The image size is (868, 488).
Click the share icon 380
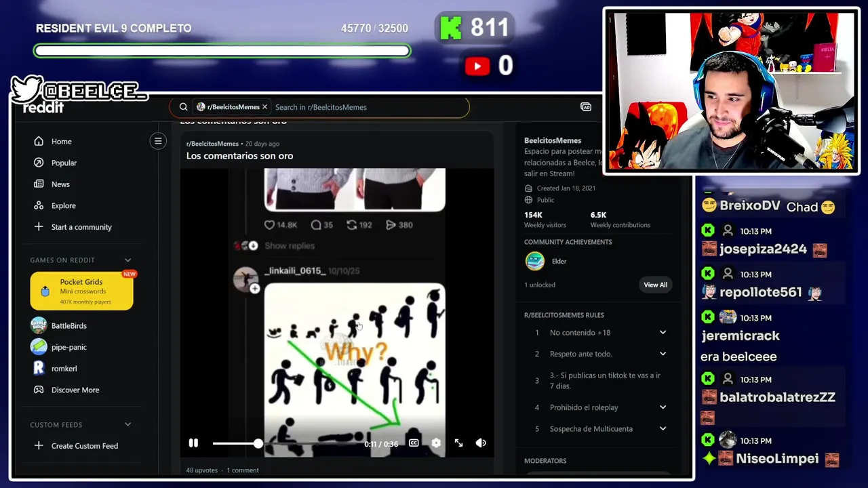click(x=391, y=225)
